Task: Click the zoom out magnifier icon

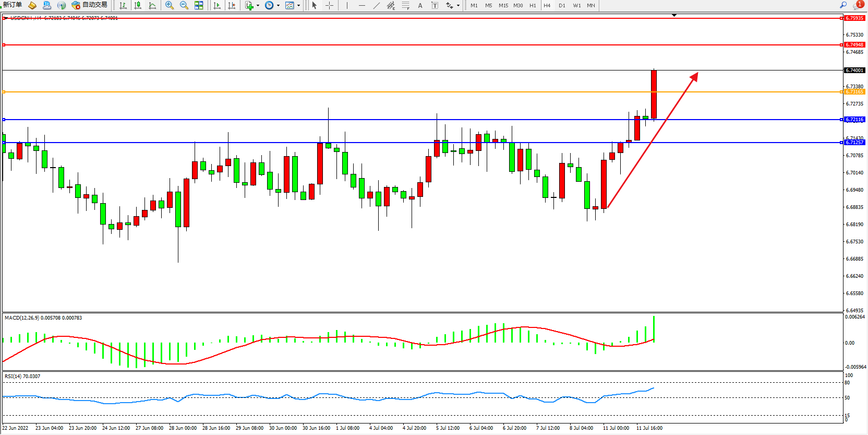Action: tap(184, 5)
